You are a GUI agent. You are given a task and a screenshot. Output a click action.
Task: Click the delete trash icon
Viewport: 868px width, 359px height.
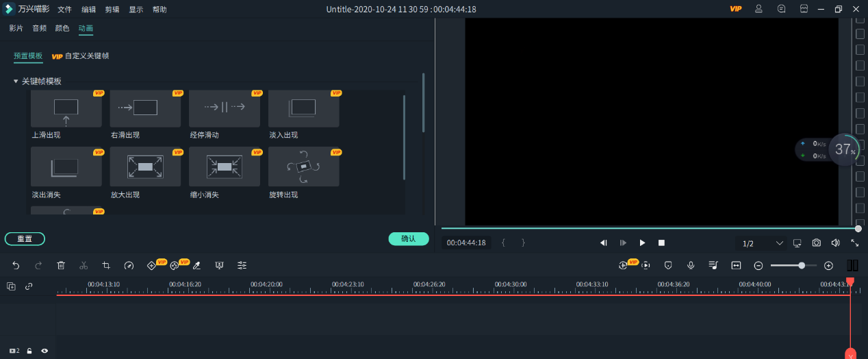61,265
